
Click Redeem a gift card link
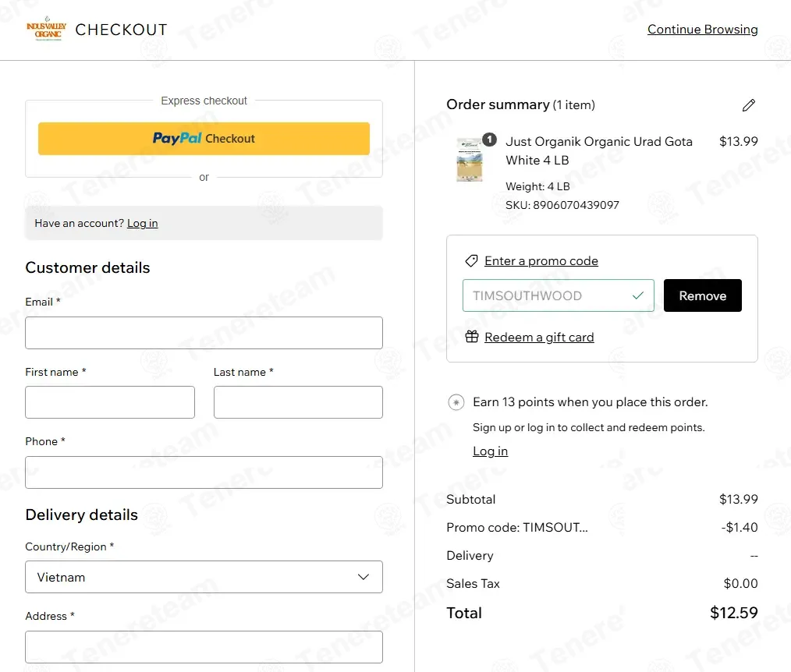(x=539, y=337)
